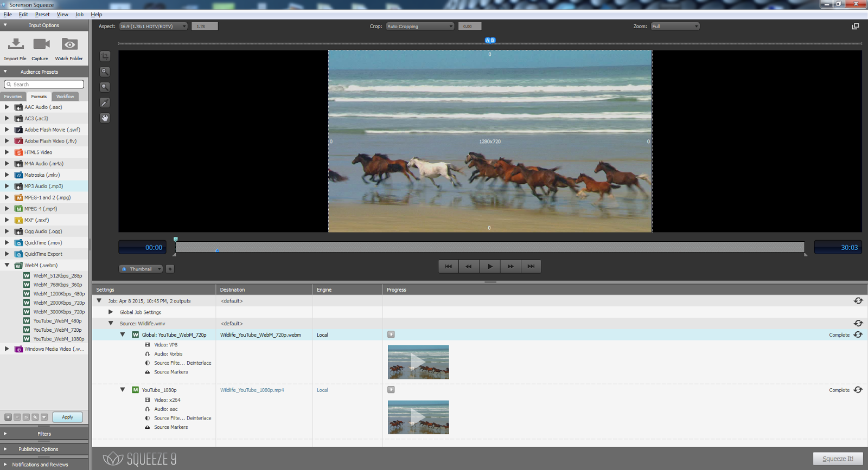Collapse the WebM (.webm) preset folder
The height and width of the screenshot is (470, 868).
[x=7, y=265]
